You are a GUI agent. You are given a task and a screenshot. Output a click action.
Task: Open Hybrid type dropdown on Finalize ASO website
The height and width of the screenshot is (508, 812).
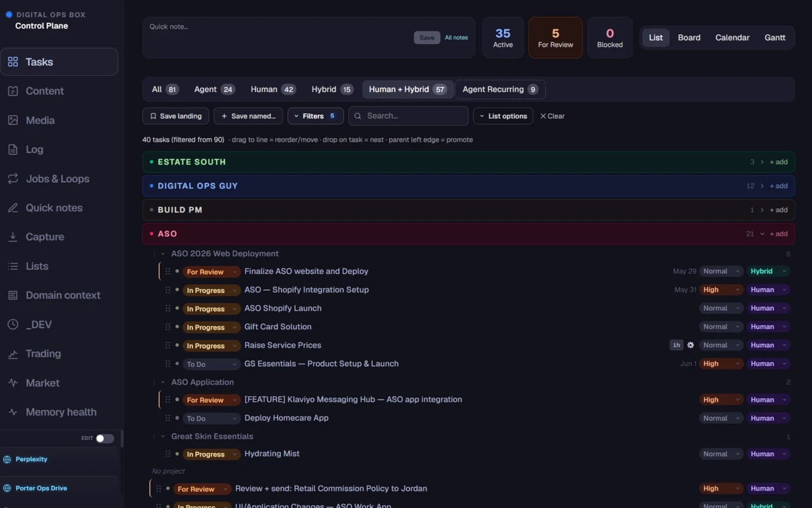click(x=768, y=271)
